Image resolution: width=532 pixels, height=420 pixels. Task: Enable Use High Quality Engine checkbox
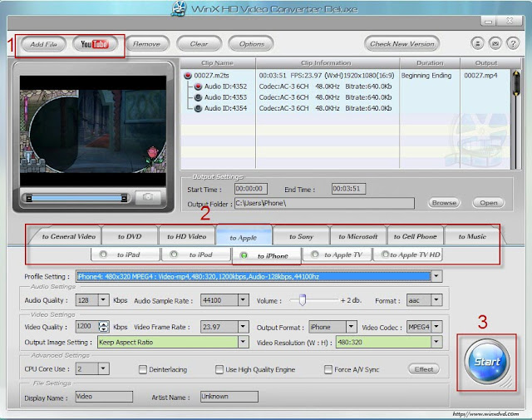coord(219,369)
